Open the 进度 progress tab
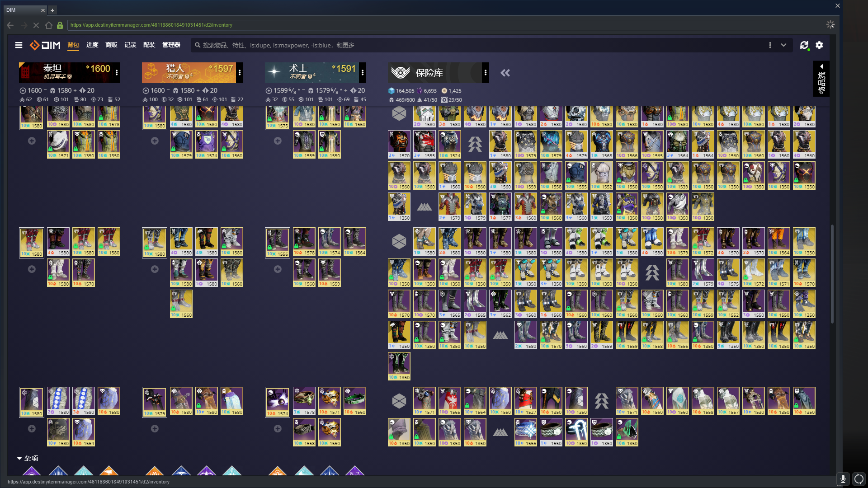Image resolution: width=868 pixels, height=488 pixels. pos(92,45)
